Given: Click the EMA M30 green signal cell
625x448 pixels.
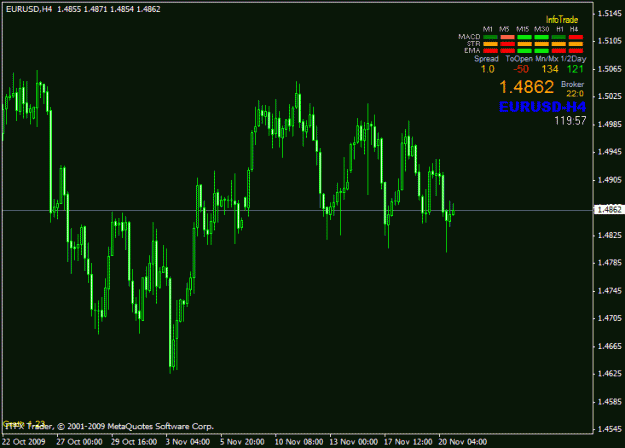Looking at the screenshot, I should (542, 51).
